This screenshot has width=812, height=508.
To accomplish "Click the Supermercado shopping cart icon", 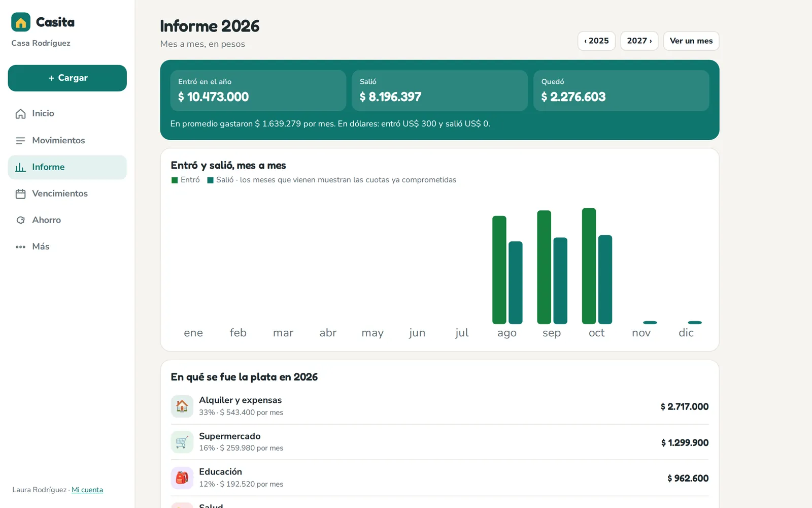I will (x=182, y=442).
